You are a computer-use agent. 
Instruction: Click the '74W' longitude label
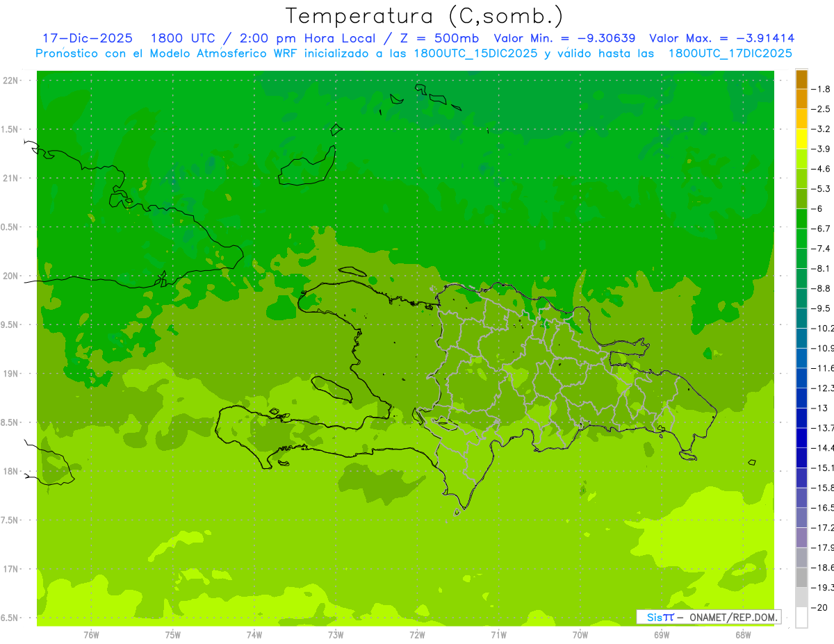tap(254, 634)
